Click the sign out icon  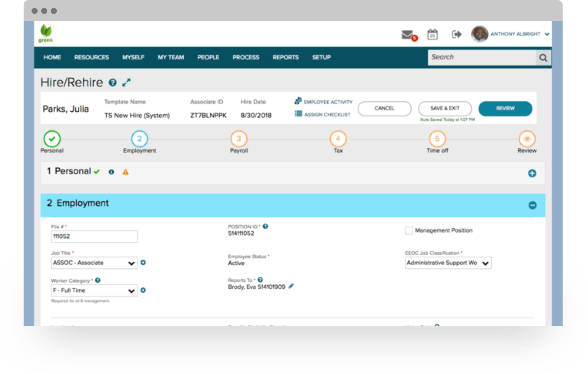[456, 34]
